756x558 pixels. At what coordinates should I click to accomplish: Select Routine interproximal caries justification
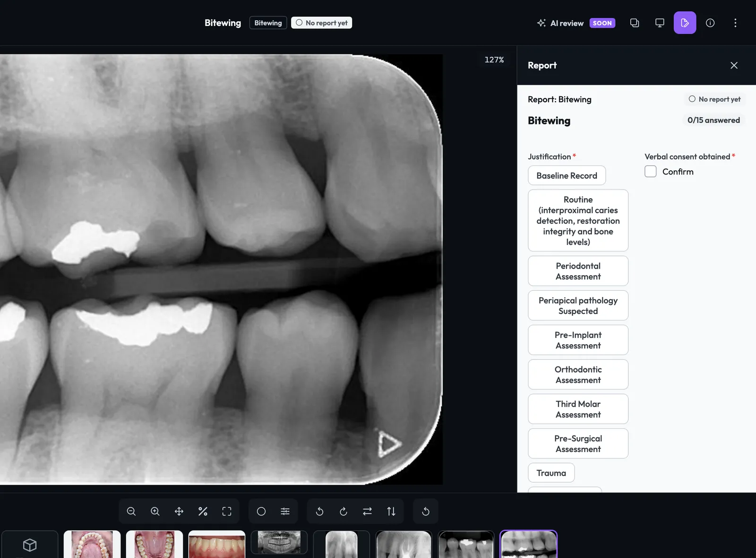(x=578, y=220)
